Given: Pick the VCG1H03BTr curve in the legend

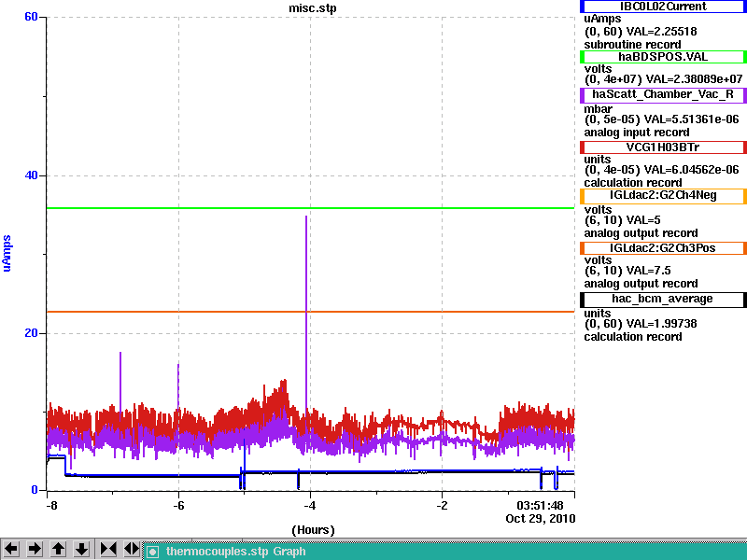Looking at the screenshot, I should (x=663, y=147).
